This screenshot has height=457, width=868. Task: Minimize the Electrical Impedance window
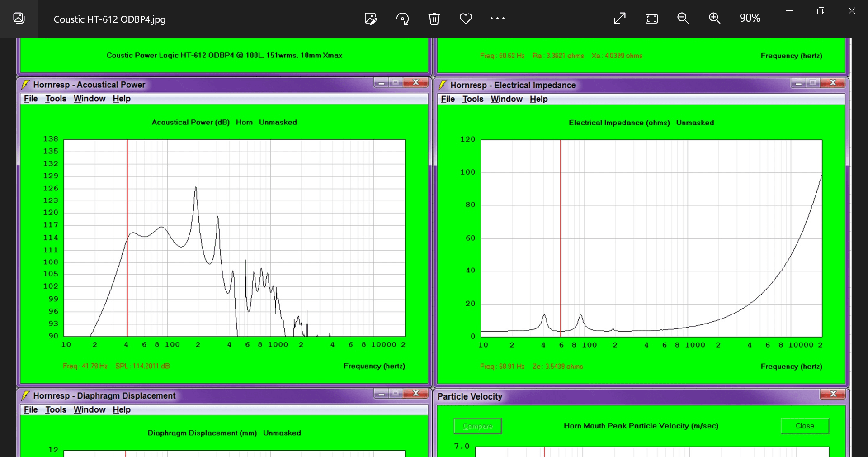click(x=798, y=83)
